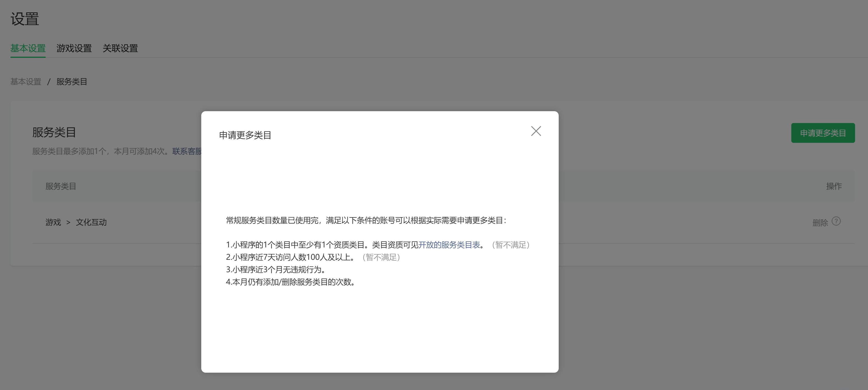Click the 设置 page heading

[x=24, y=19]
